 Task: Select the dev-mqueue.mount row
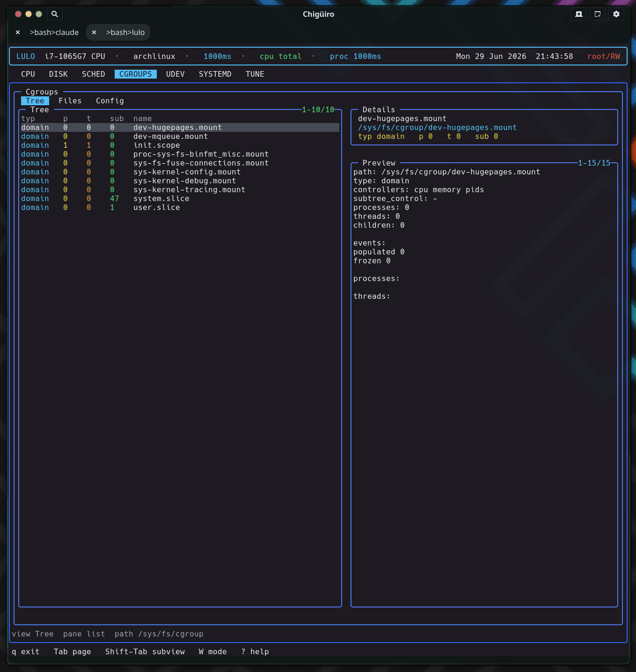180,136
